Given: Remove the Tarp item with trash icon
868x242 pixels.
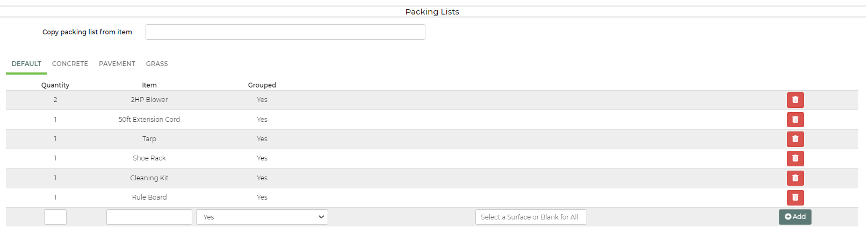Looking at the screenshot, I should click(x=795, y=139).
